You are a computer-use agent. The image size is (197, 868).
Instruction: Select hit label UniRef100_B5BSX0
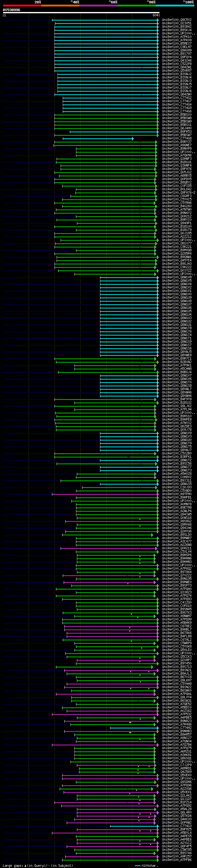click(x=177, y=115)
